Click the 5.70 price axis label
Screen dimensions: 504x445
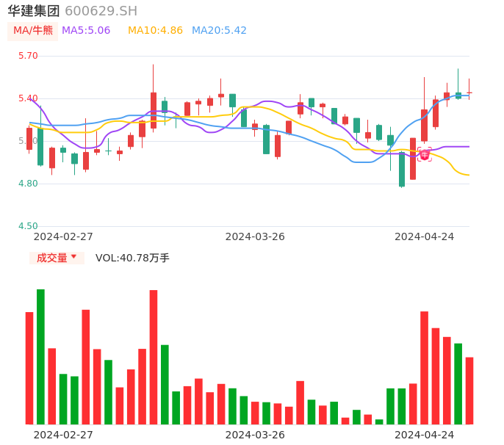click(28, 56)
